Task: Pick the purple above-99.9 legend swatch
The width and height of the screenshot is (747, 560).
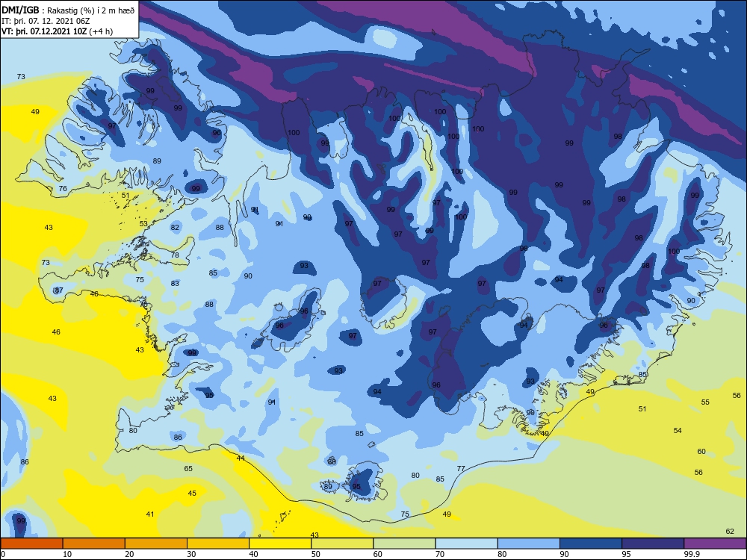Action: point(715,544)
